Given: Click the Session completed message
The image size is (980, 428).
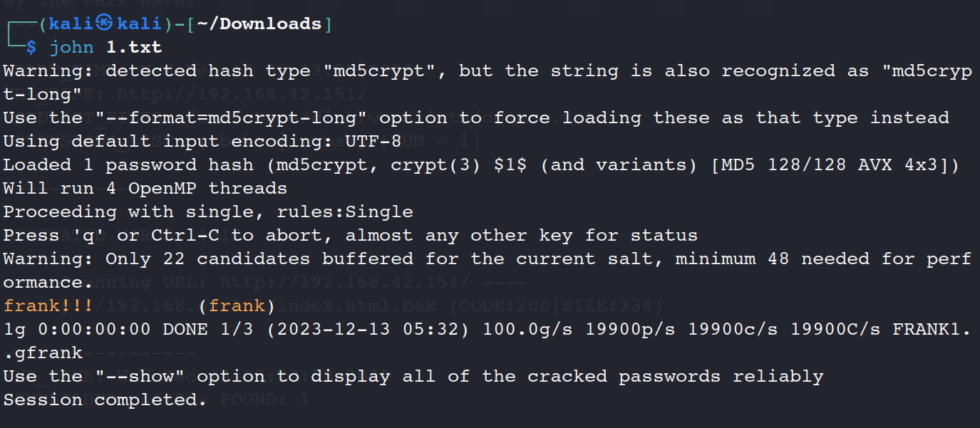Looking at the screenshot, I should click(105, 400).
